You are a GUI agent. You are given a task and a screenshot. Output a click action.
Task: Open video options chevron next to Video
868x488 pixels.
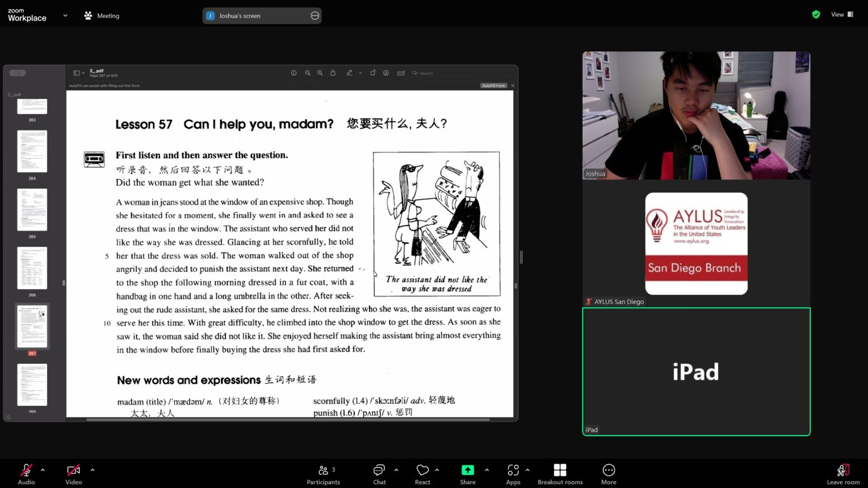pos(92,469)
